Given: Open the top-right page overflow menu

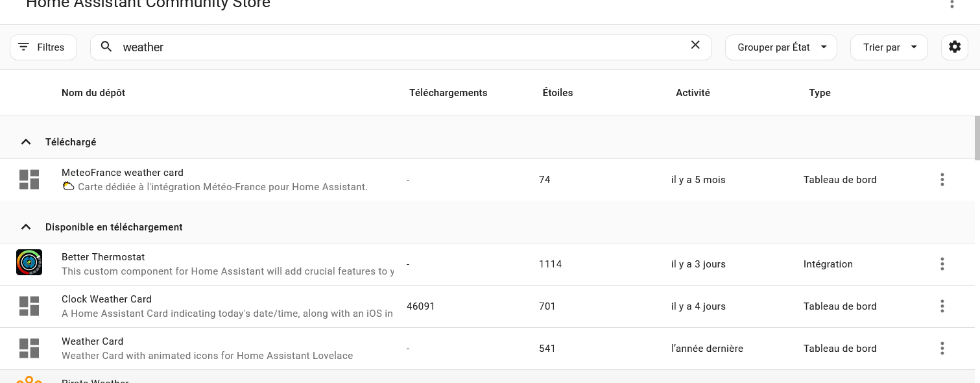Looking at the screenshot, I should 952,4.
